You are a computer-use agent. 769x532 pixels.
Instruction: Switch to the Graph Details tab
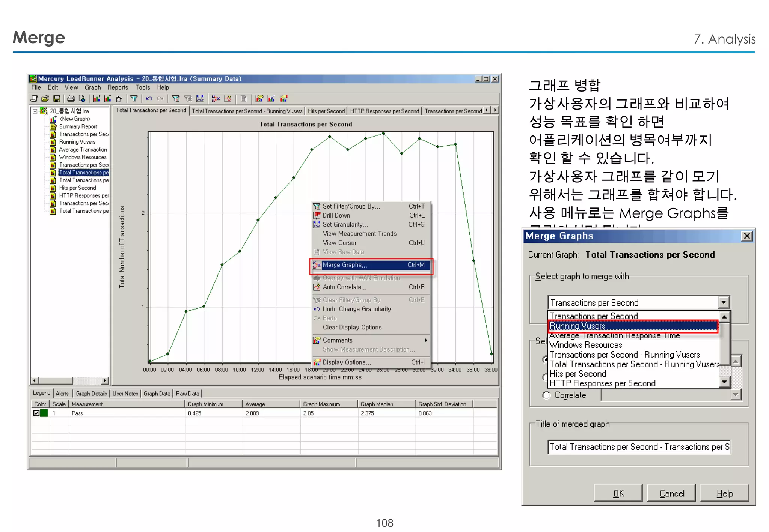(91, 394)
